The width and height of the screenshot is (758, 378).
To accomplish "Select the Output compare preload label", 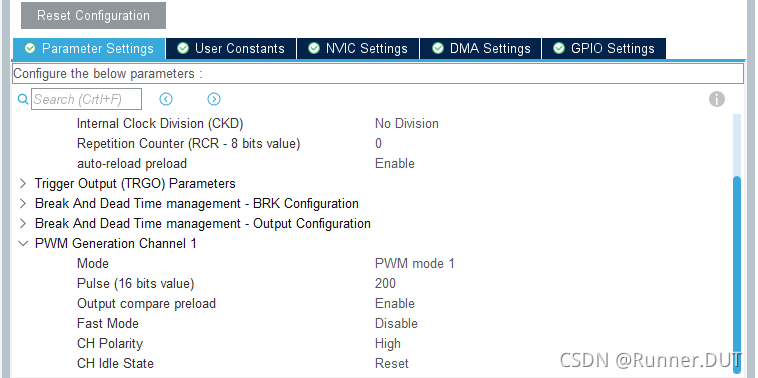I will click(146, 304).
